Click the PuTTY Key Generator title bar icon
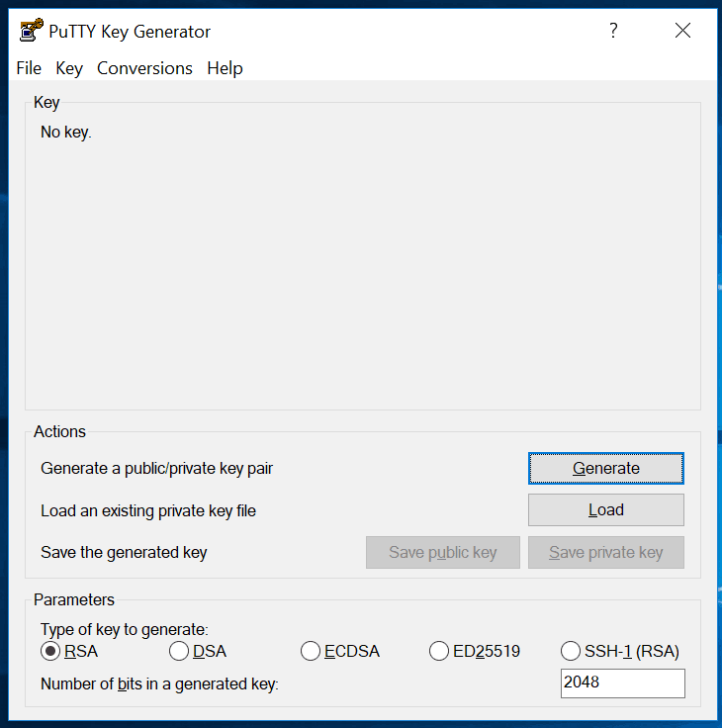 coord(31,31)
